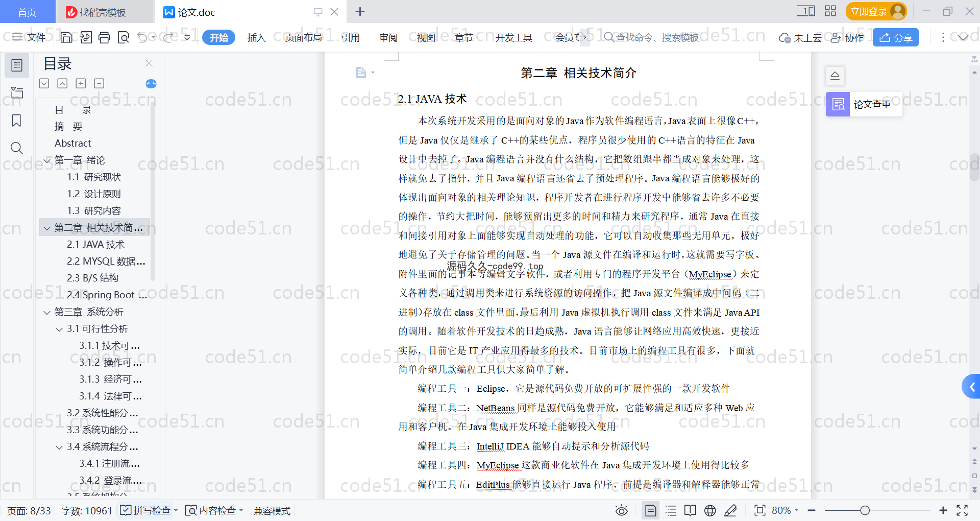Click the Undo arrow icon
The width and height of the screenshot is (980, 521).
[x=142, y=37]
